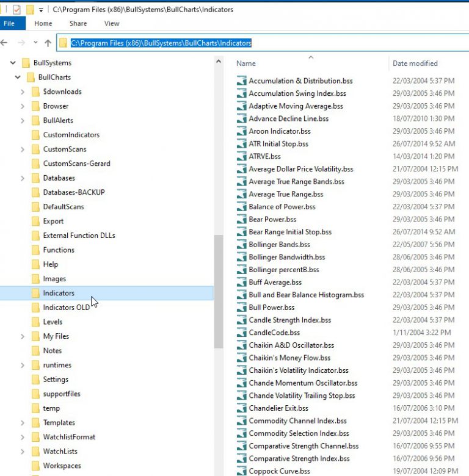
Task: Click the supportfiles folder icon
Action: pyautogui.click(x=35, y=394)
